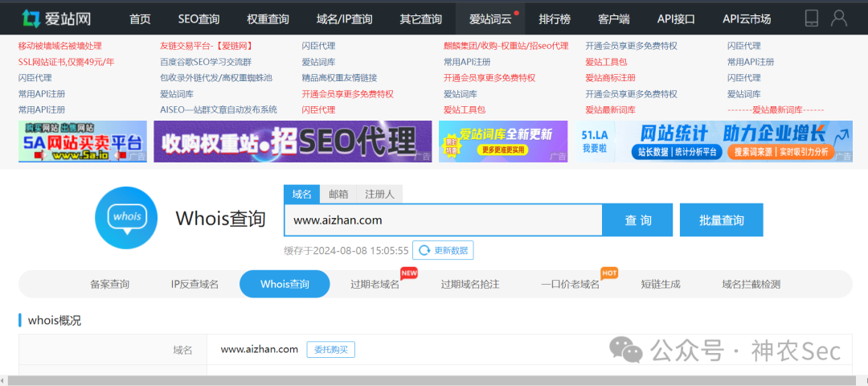Go to 排行榜 page
This screenshot has height=386, width=868.
pos(555,19)
